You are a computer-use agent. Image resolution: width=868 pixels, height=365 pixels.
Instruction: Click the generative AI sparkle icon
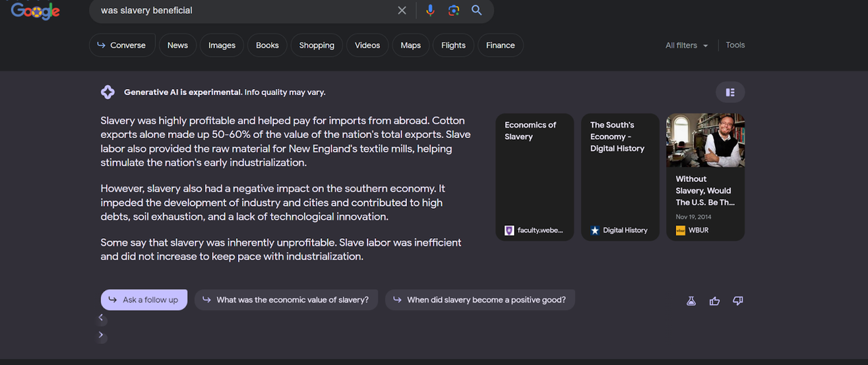pos(107,92)
